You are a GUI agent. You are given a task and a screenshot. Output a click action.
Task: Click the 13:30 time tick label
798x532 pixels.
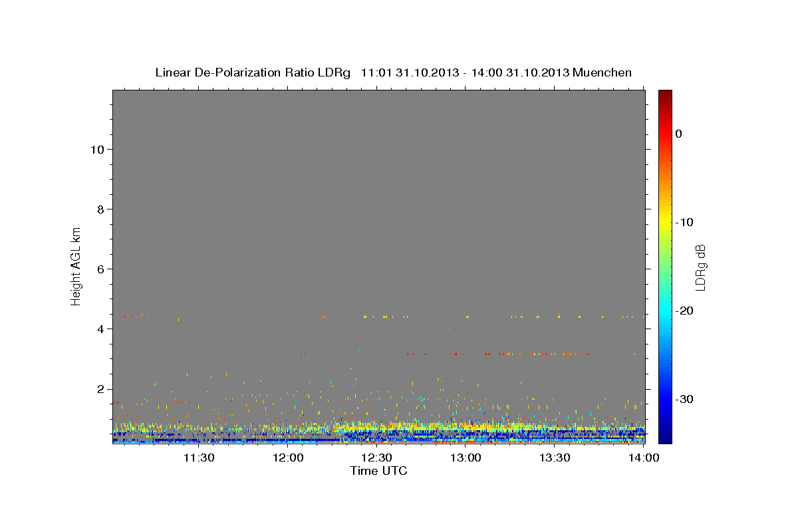point(555,458)
